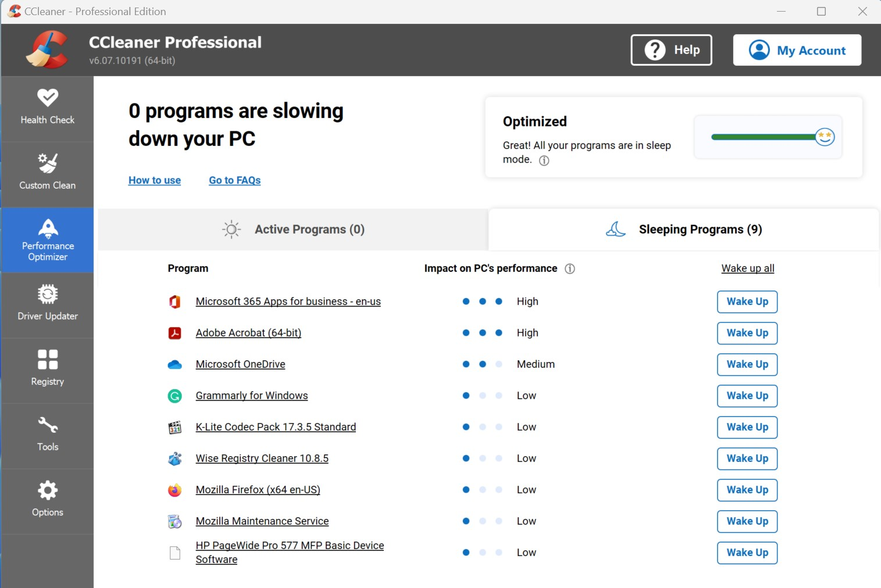Open the Health Check section
This screenshot has height=588, width=881.
click(48, 107)
